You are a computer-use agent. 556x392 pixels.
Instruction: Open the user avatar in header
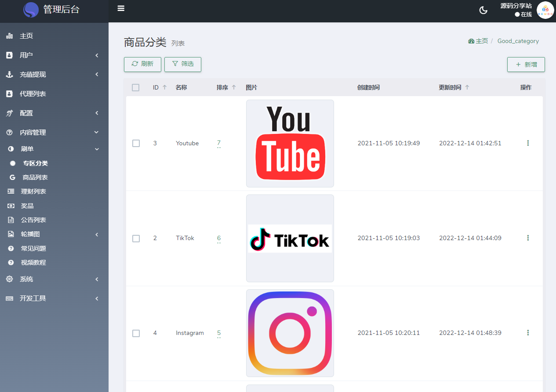[545, 11]
